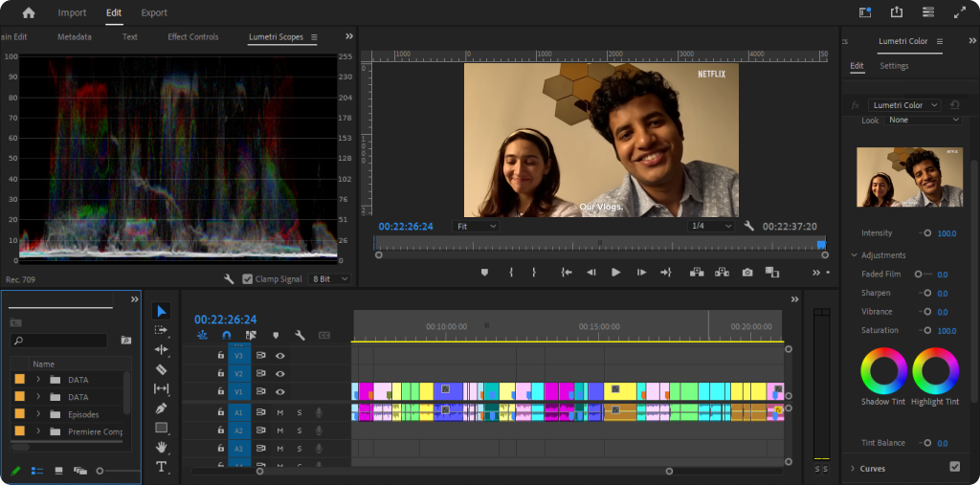Open the Text panel tab
980x485 pixels.
(x=130, y=37)
